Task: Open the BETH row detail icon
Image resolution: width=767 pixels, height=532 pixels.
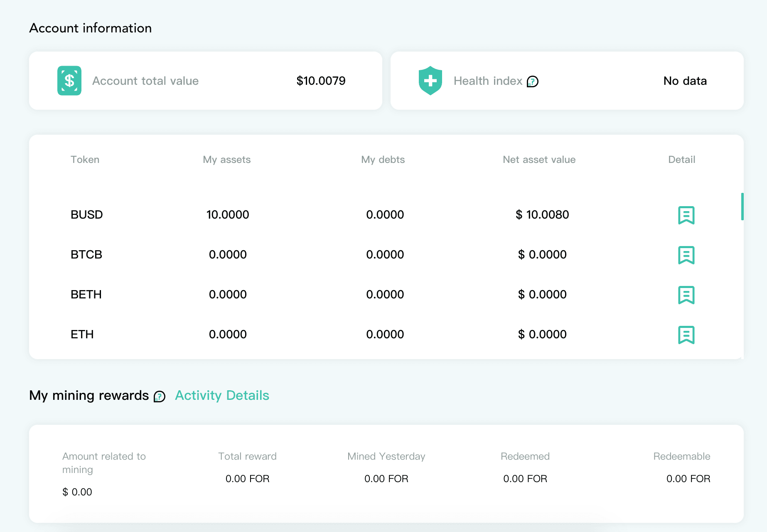Action: [686, 295]
